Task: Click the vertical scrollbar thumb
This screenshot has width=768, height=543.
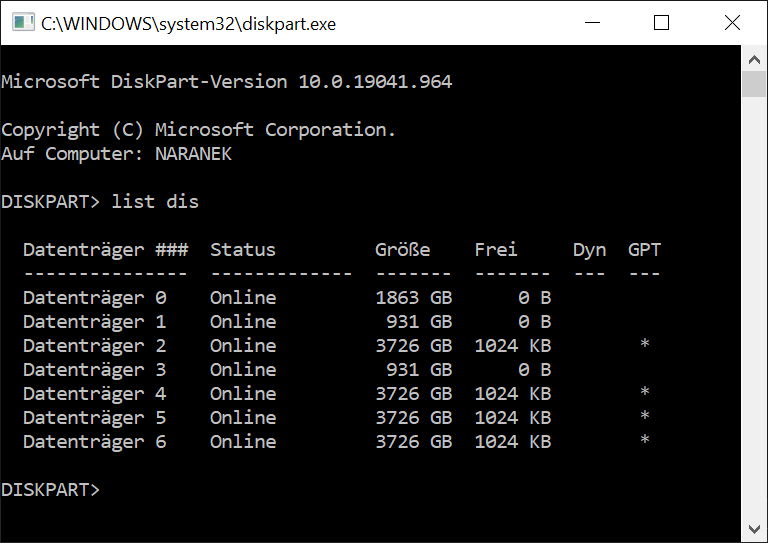Action: coord(754,84)
